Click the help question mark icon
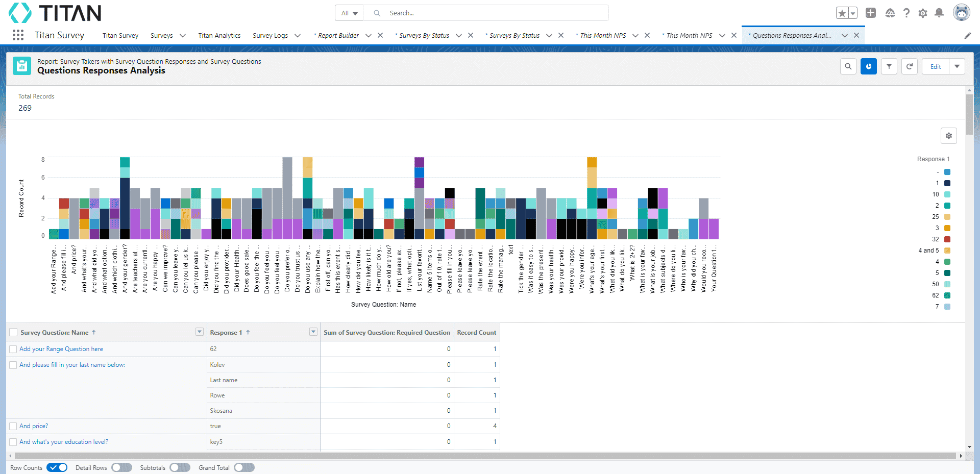This screenshot has width=980, height=474. pyautogui.click(x=907, y=13)
